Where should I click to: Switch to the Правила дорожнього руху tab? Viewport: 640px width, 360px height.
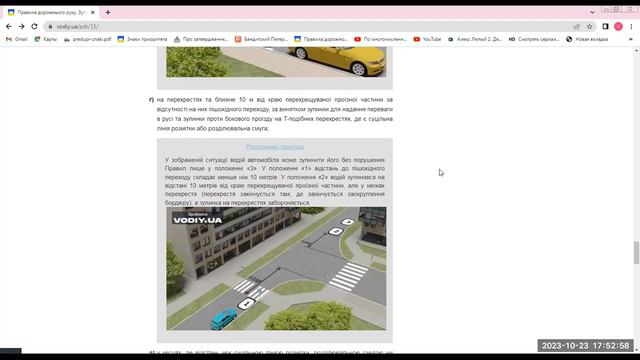51,13
